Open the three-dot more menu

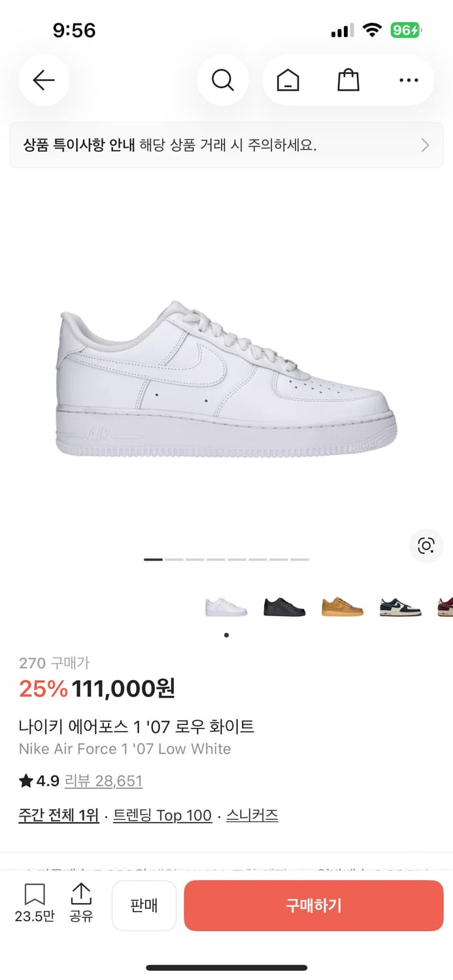coord(409,80)
